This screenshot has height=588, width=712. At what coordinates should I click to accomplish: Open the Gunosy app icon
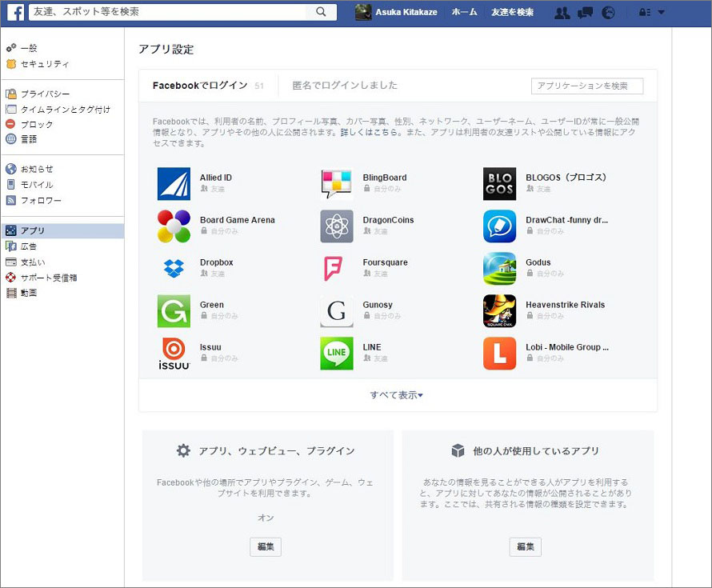[x=337, y=311]
